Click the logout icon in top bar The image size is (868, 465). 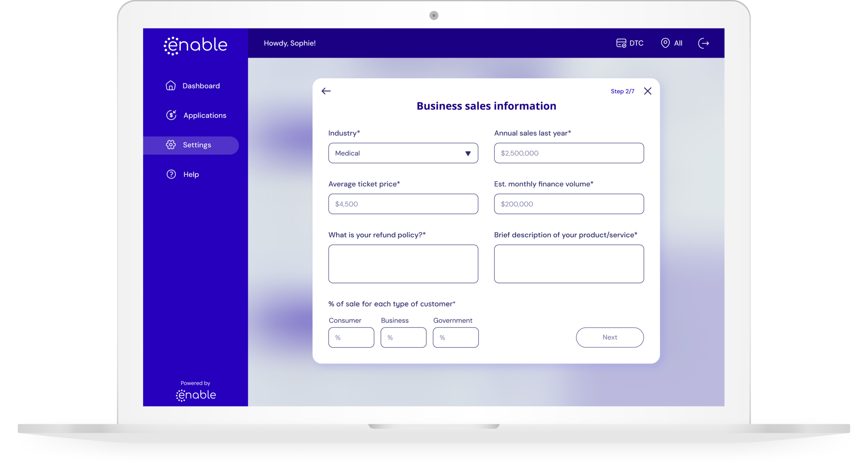(x=704, y=43)
